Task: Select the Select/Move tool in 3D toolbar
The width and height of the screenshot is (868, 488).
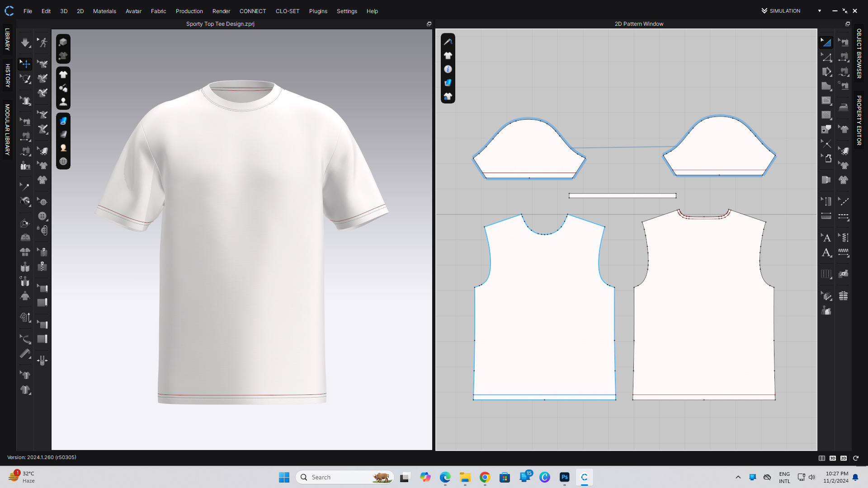Action: (25, 64)
